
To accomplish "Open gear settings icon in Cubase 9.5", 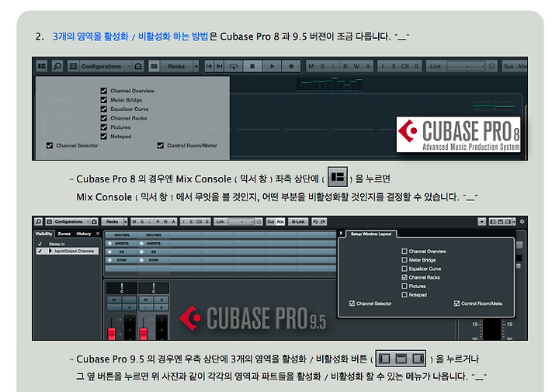I will [522, 222].
